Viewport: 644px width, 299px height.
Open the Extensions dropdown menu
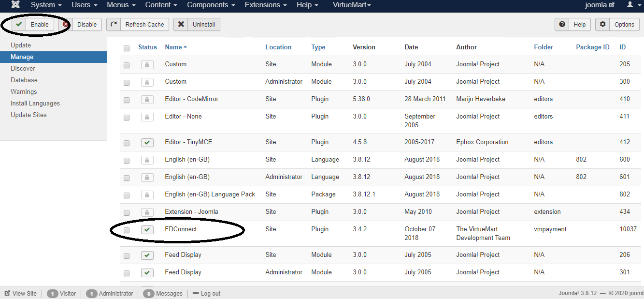[265, 5]
